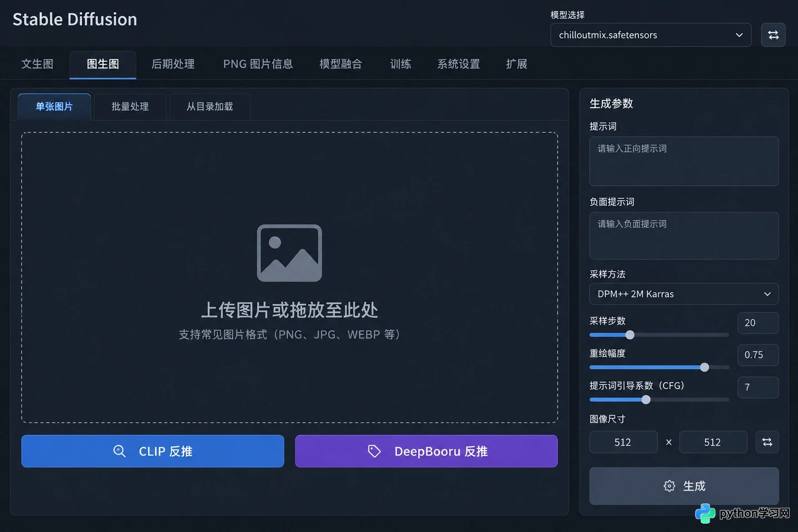798x532 pixels.
Task: Click the 图像尺寸 label
Action: click(x=607, y=419)
